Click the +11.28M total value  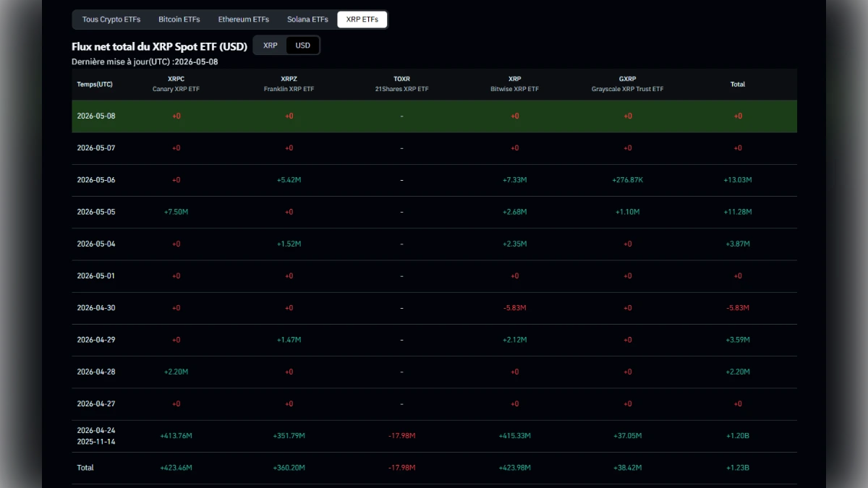[738, 212]
